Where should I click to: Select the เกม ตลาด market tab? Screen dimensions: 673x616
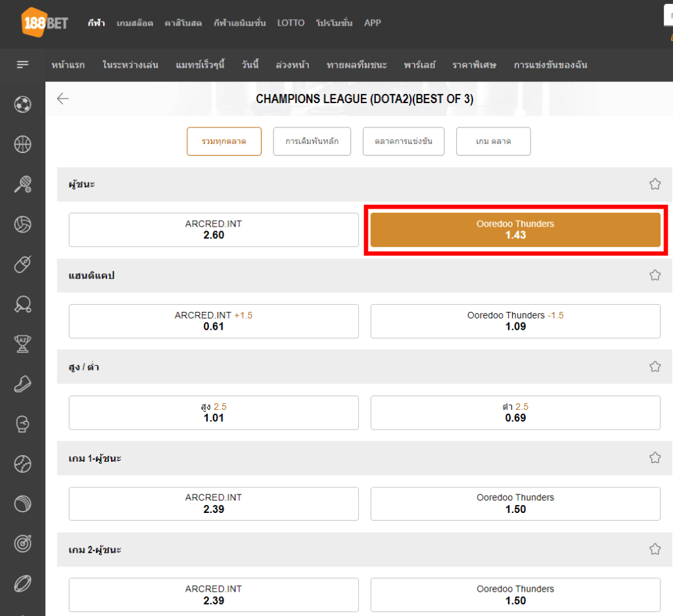tap(493, 141)
